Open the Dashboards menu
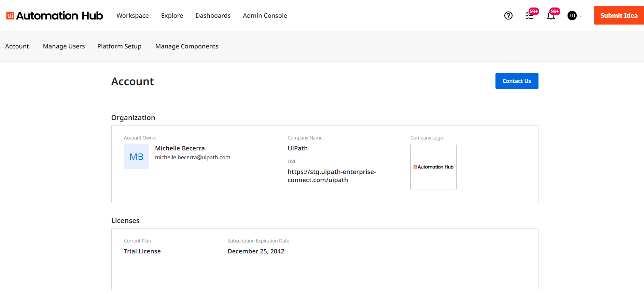 pos(213,16)
